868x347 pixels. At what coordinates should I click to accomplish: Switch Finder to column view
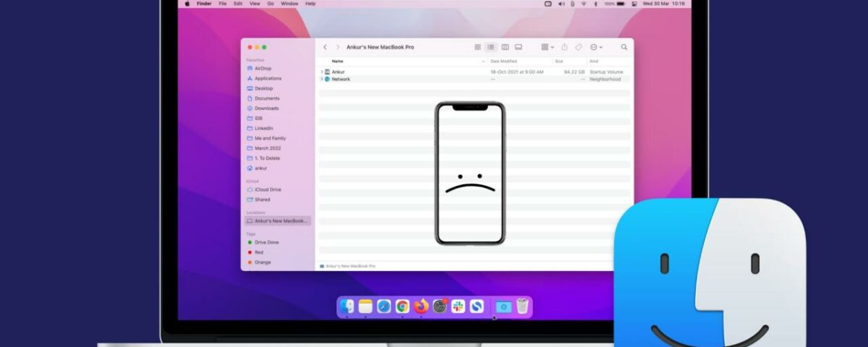(x=505, y=47)
